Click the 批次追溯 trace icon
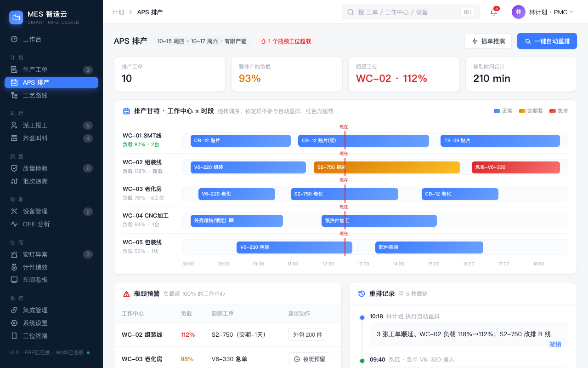Screen dimensions: 588x368 (14, 181)
